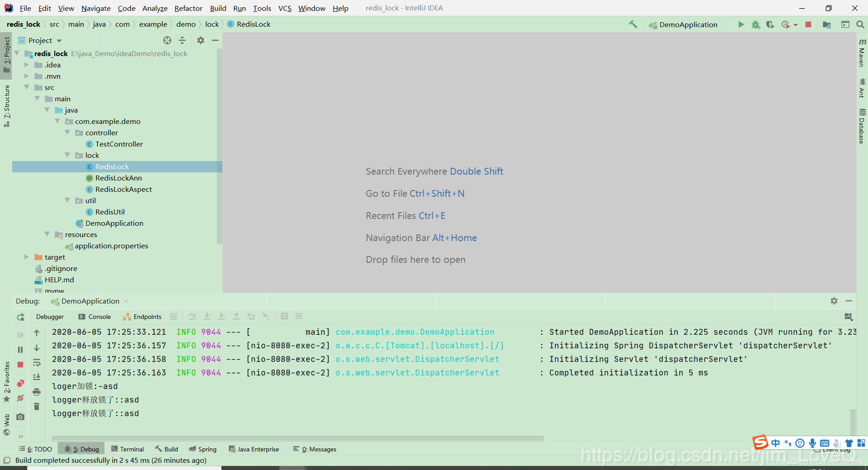This screenshot has width=868, height=470.
Task: Click the Rerun DemoApplication icon
Action: [20, 317]
